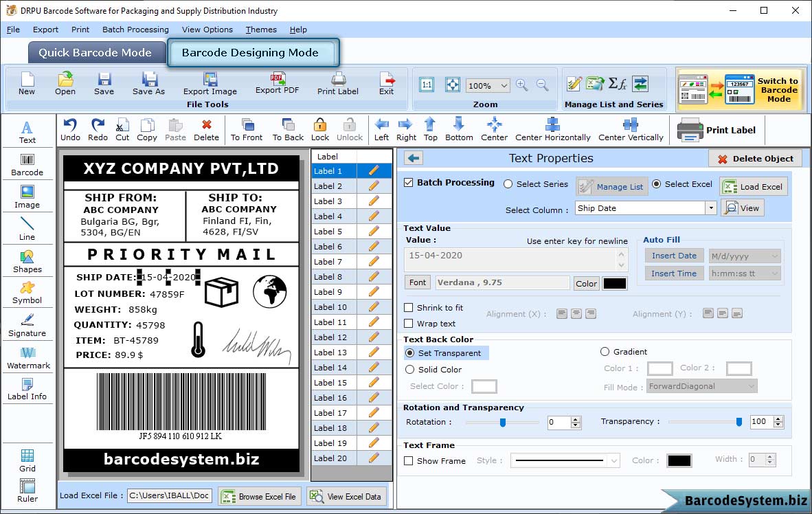
Task: Pick the Signature tool
Action: pyautogui.click(x=27, y=326)
